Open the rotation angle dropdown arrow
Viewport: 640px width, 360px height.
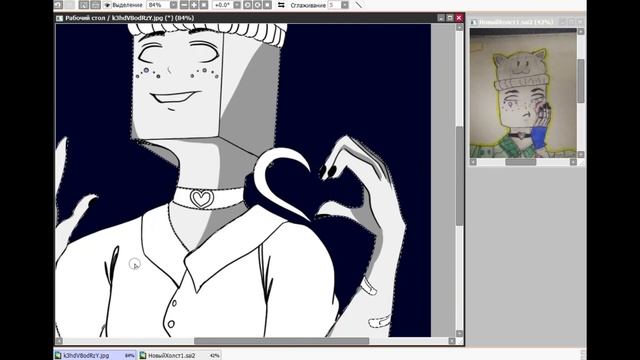coord(237,5)
